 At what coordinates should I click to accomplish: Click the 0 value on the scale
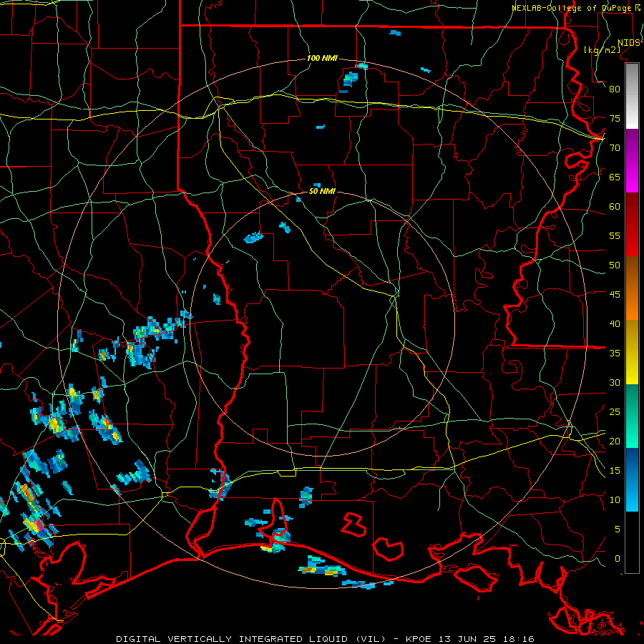[618, 559]
